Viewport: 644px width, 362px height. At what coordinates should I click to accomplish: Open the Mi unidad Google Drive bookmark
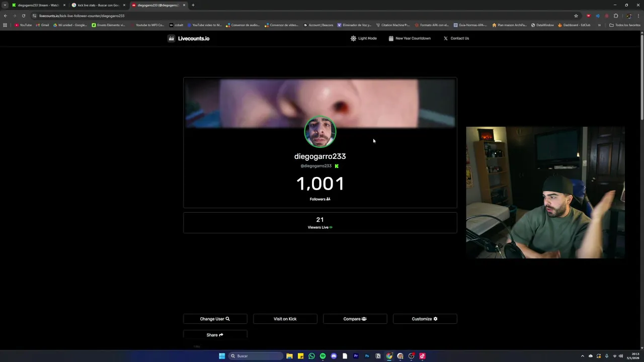(70, 25)
